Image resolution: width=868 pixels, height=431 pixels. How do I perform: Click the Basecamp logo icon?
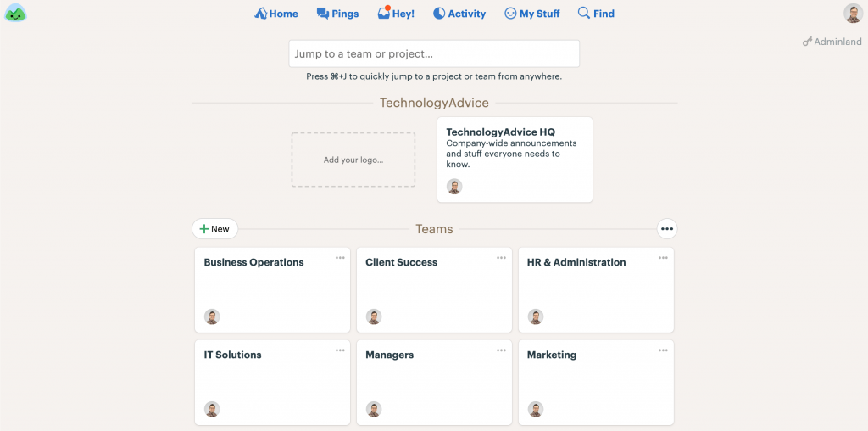click(15, 13)
